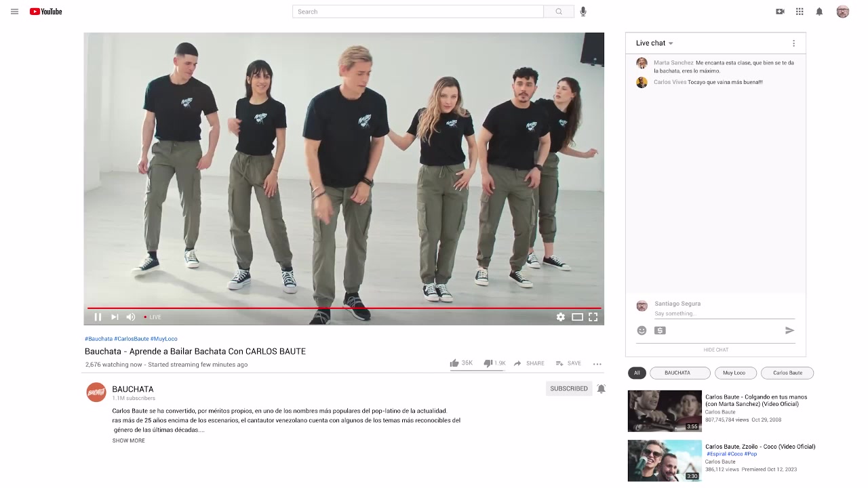Click the '1.1M subscribers' text
Viewport: 868px width, 488px height.
(134, 399)
